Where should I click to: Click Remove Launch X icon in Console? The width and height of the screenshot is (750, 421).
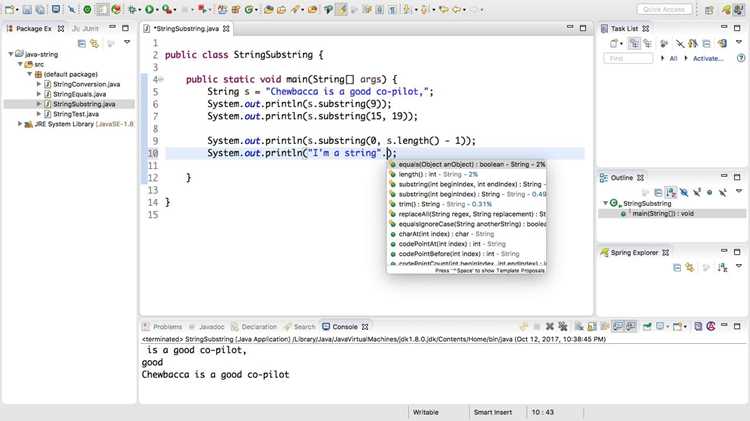coord(550,326)
